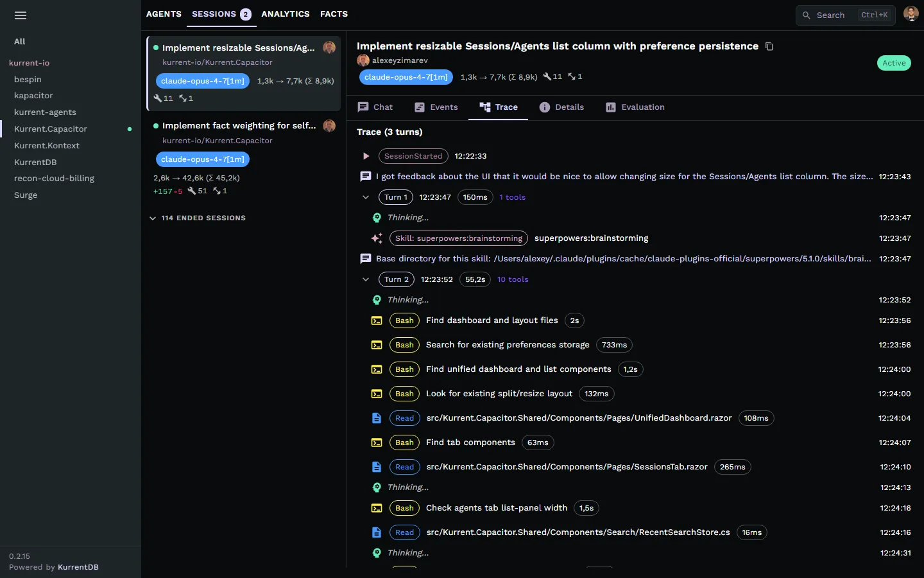Image resolution: width=924 pixels, height=578 pixels.
Task: Open the Agents tab
Action: (x=164, y=14)
